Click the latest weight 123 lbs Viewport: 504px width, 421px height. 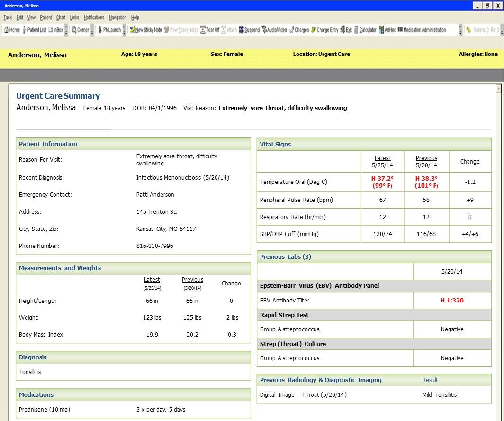click(x=152, y=318)
